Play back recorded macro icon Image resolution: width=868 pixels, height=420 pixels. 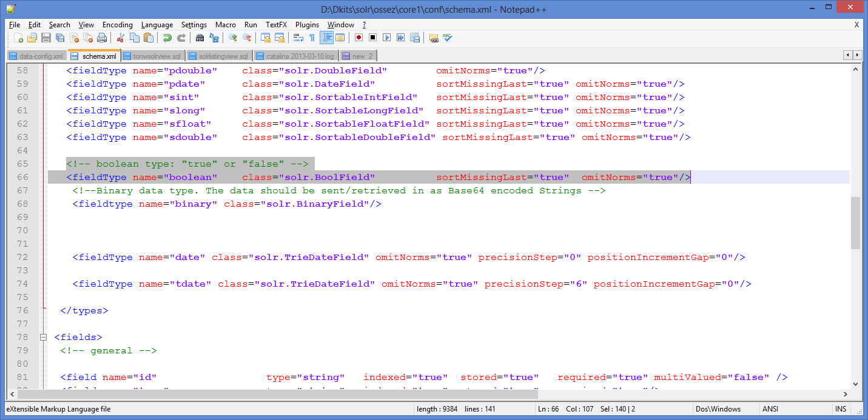click(x=386, y=38)
